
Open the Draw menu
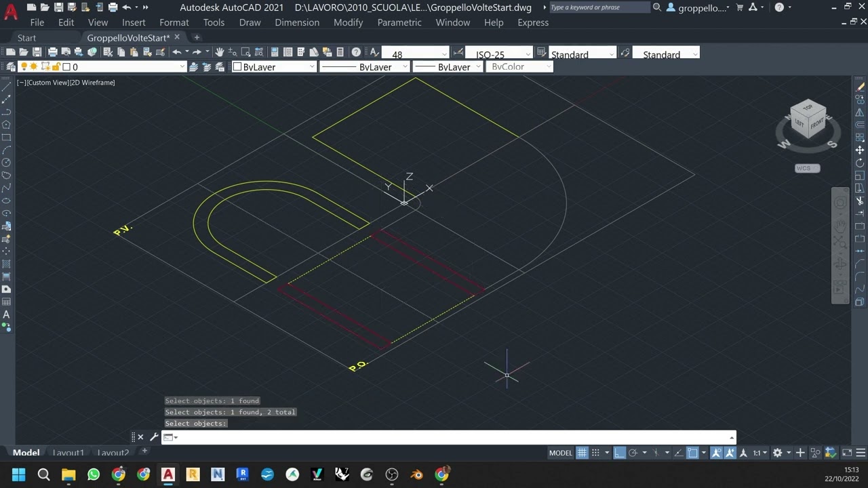pos(250,22)
